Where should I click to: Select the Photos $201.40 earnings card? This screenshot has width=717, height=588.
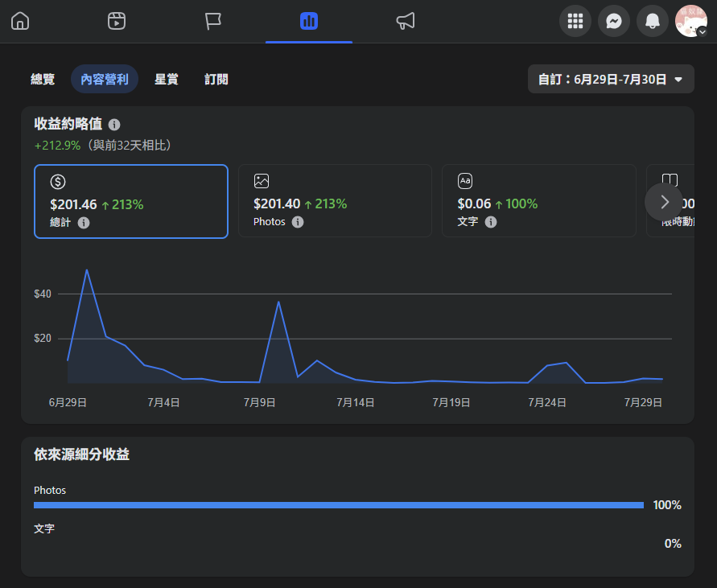click(x=336, y=201)
